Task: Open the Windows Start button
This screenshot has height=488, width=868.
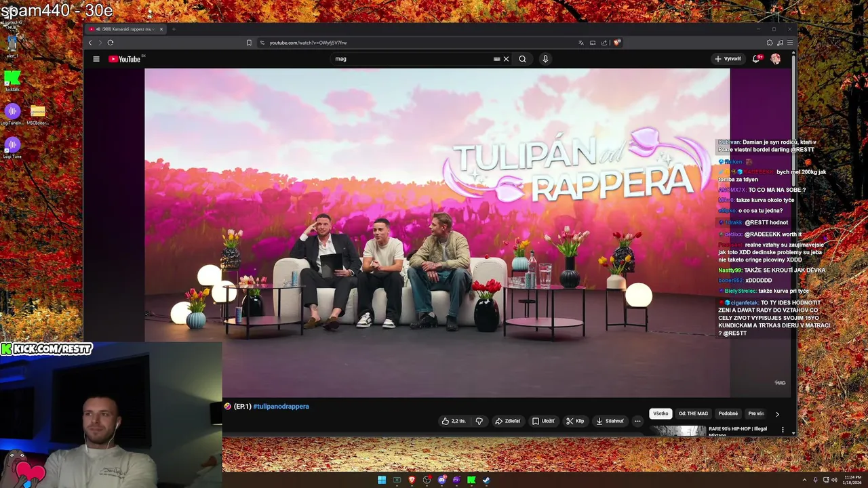Action: click(382, 480)
